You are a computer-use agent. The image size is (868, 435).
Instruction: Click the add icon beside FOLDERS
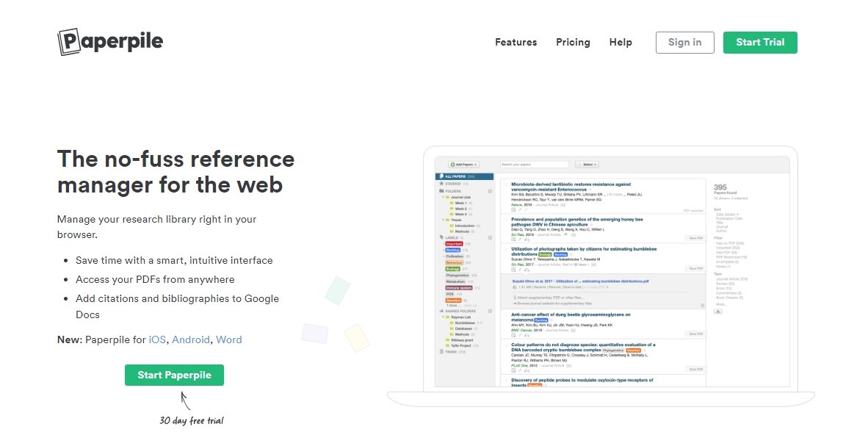(490, 191)
